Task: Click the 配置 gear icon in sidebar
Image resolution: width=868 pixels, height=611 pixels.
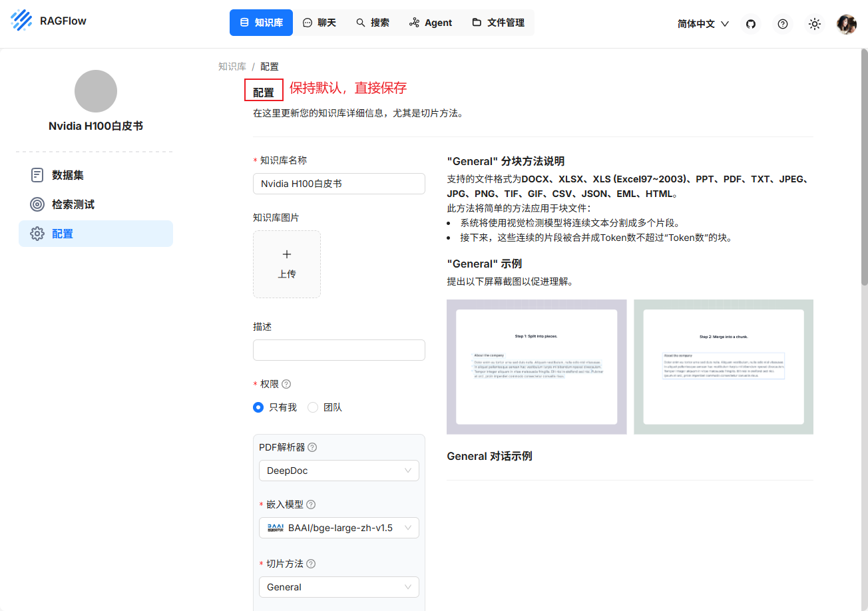Action: [37, 234]
